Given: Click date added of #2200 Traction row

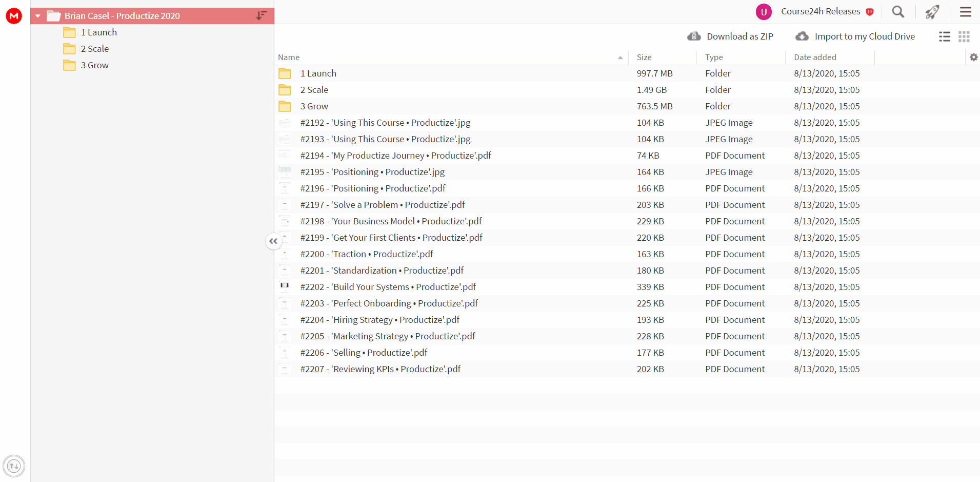Looking at the screenshot, I should pyautogui.click(x=827, y=254).
